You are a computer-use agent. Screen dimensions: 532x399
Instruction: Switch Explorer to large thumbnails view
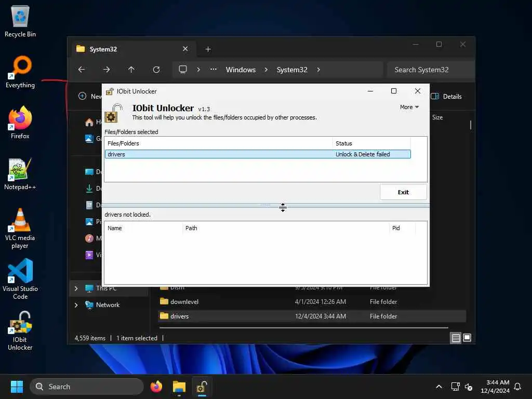pos(467,338)
